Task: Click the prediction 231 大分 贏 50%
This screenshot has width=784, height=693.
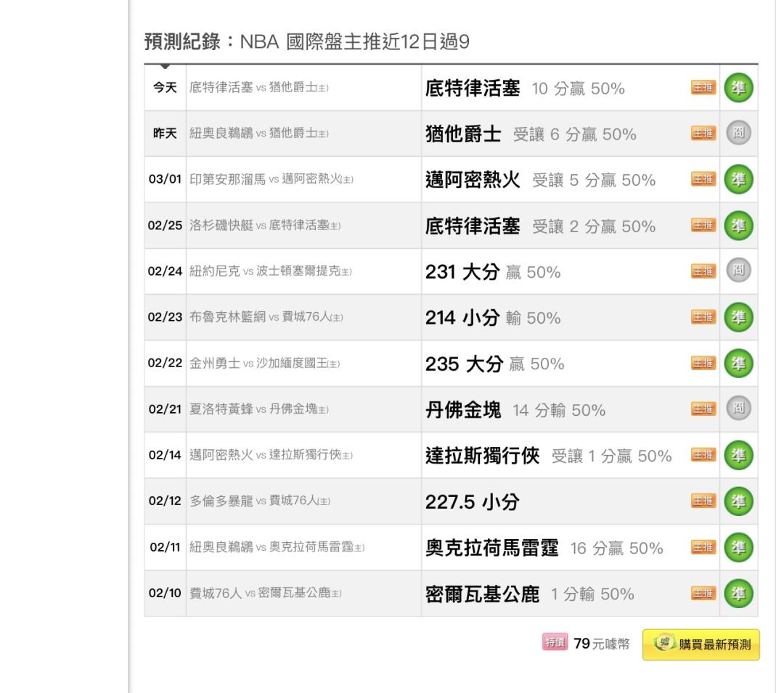Action: [493, 272]
